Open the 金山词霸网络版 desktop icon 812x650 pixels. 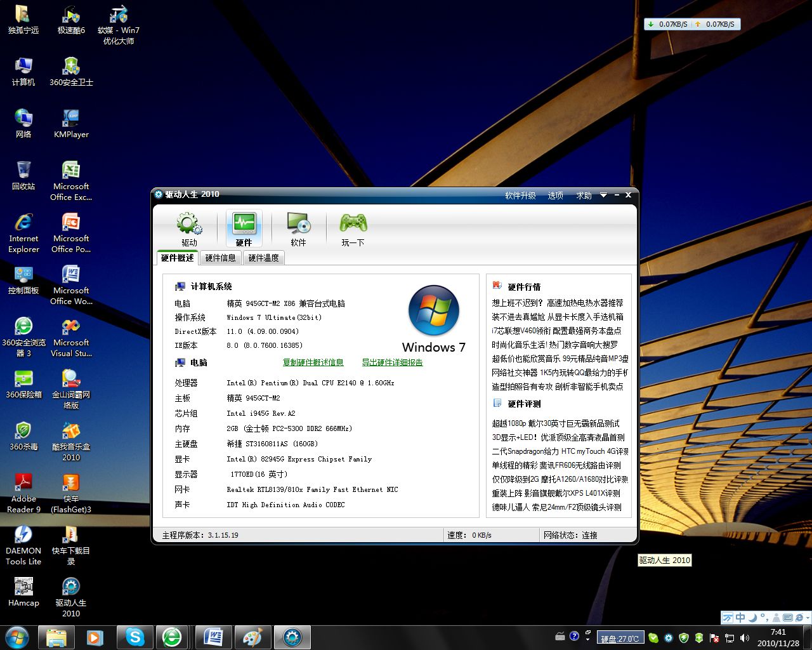(71, 389)
